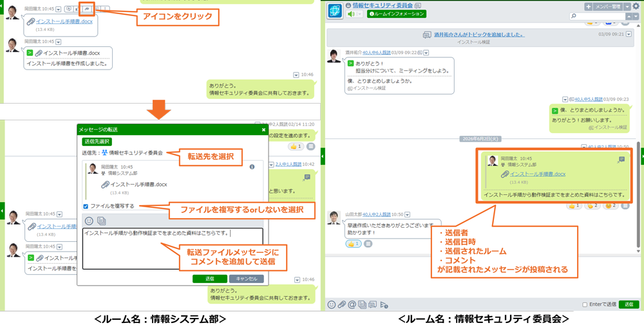Image resolution: width=644 pixels, height=332 pixels.
Task: Click the previous search result up arrow
Action: (x=629, y=16)
